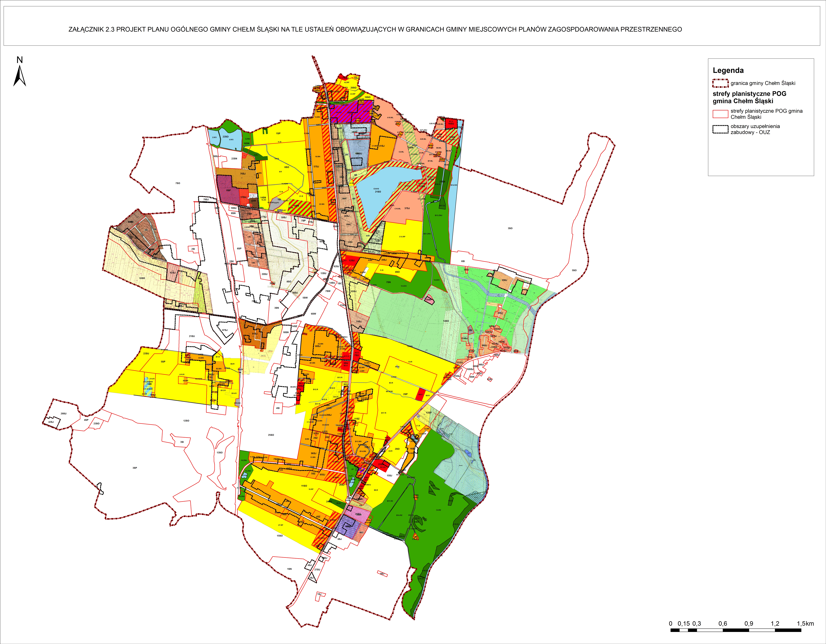
Task: Click the north arrow symbol
Action: pyautogui.click(x=20, y=76)
